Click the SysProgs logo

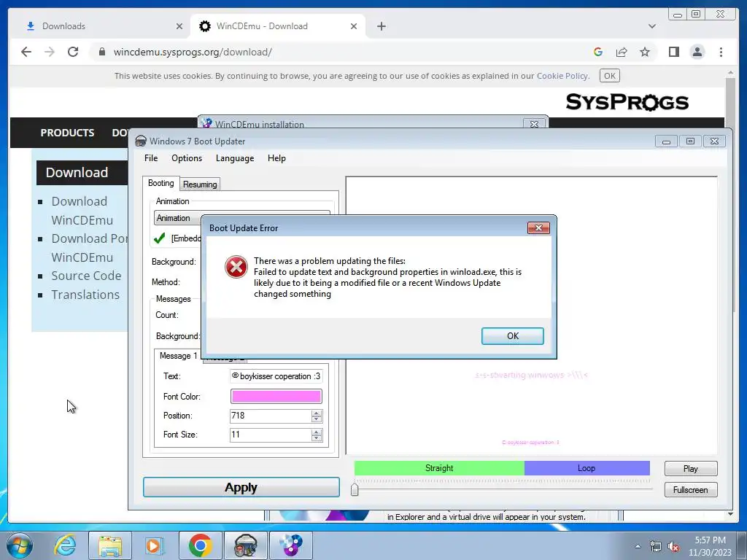(627, 101)
